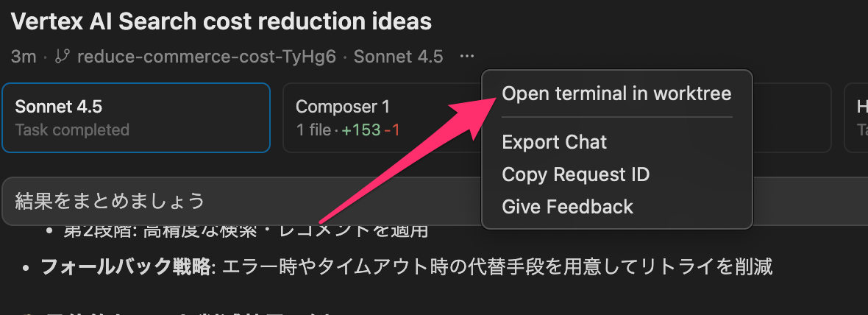Switch to the Sonnet 4.5 result card
The height and width of the screenshot is (315, 868).
[x=136, y=118]
